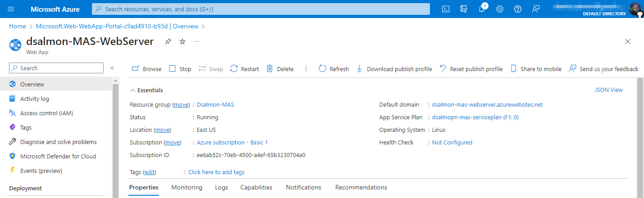644x198 pixels.
Task: Restart the web app
Action: click(244, 69)
